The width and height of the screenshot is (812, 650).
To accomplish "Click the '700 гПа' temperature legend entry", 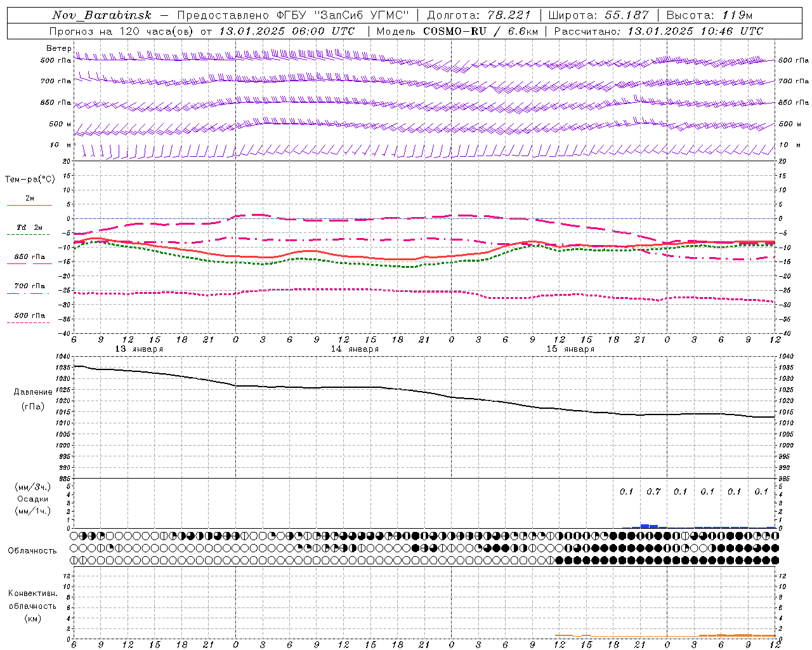I will (x=30, y=286).
